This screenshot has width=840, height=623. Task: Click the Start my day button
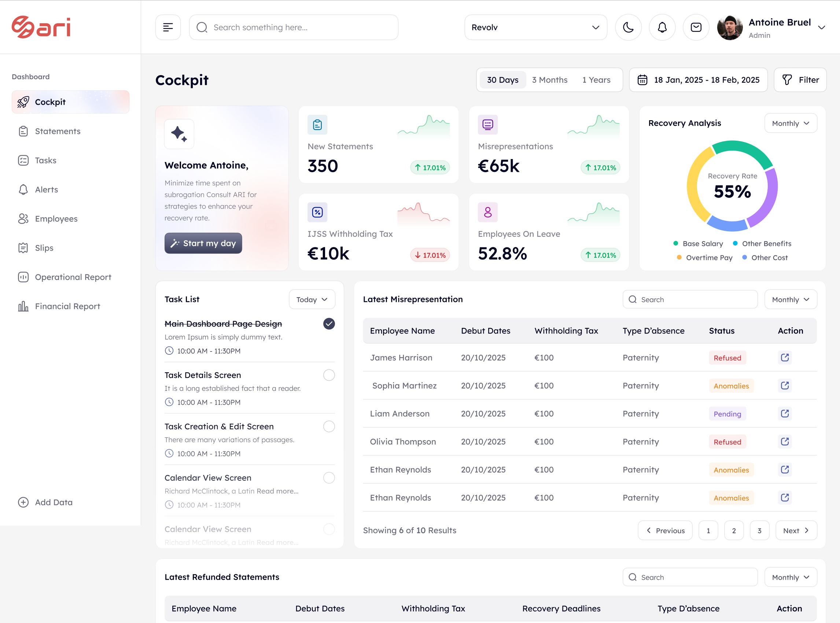click(x=203, y=243)
